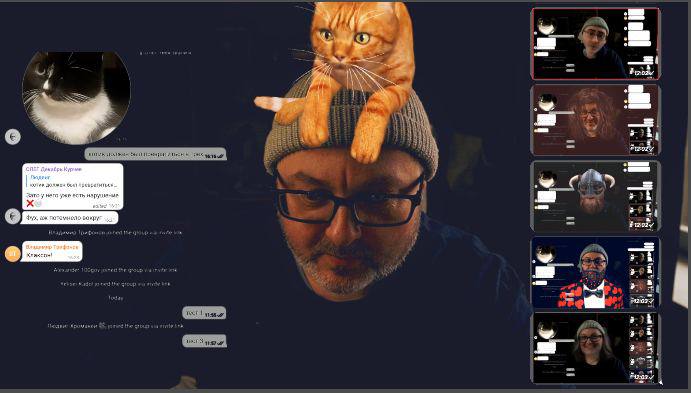Click the 'Фух, аж потемнело вокруг' message
The width and height of the screenshot is (691, 393).
click(70, 218)
